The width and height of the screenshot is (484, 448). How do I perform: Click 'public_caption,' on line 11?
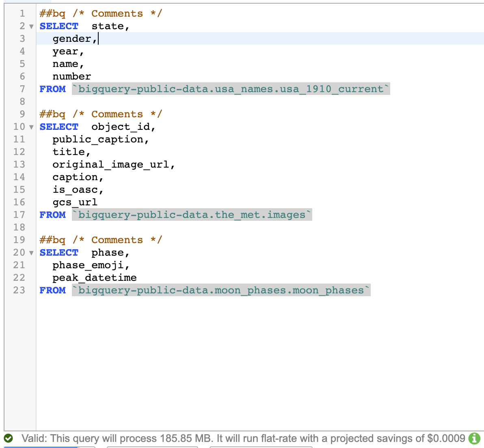pos(101,140)
